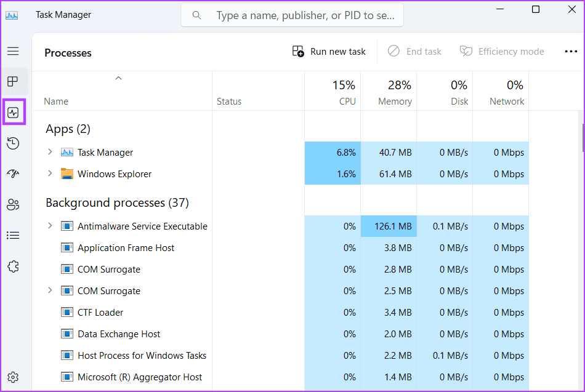Expand the expandable COM Surrogate entry
Viewport: 585px width, 392px height.
[x=50, y=290]
